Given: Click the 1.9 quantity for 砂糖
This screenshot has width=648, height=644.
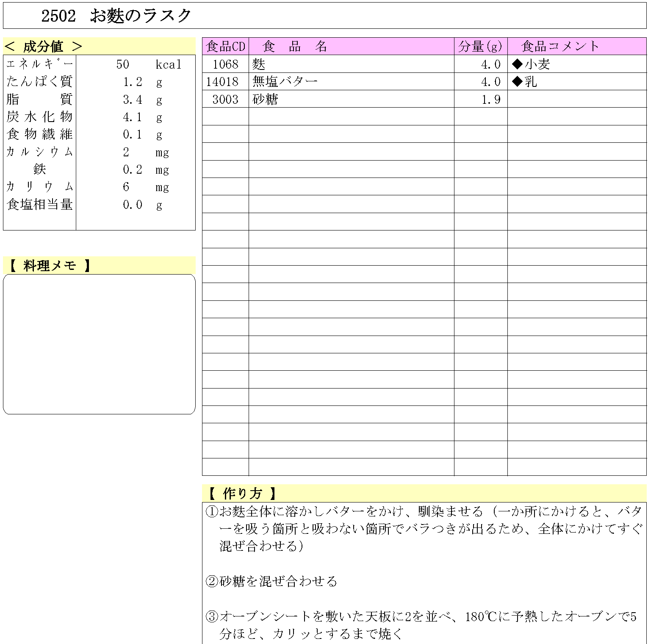Looking at the screenshot, I should pyautogui.click(x=490, y=99).
